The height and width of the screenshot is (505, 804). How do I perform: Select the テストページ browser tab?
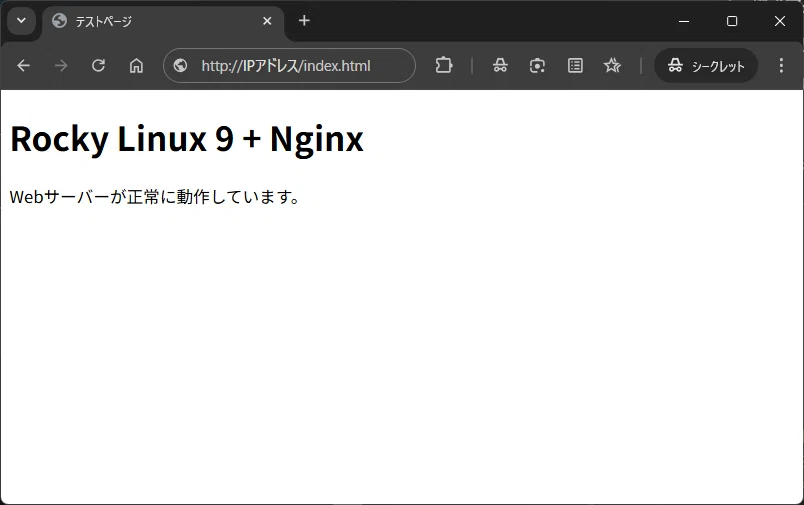point(163,22)
